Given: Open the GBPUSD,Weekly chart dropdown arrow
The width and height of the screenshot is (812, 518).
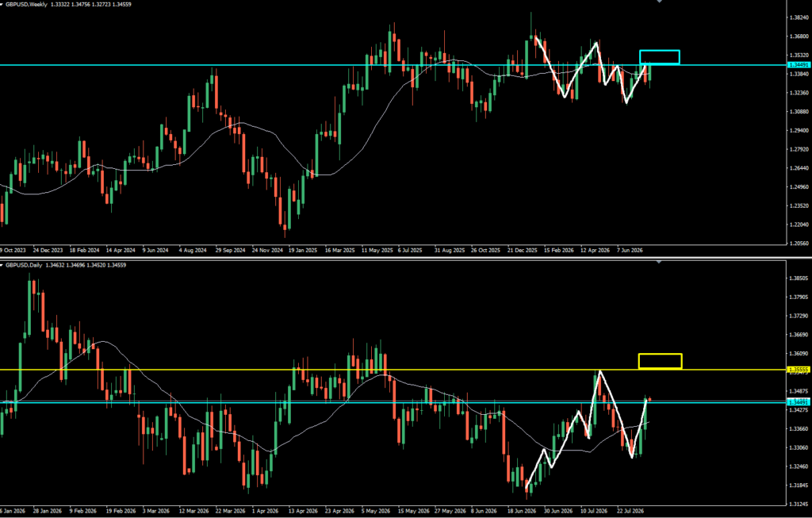Looking at the screenshot, I should (2, 4).
